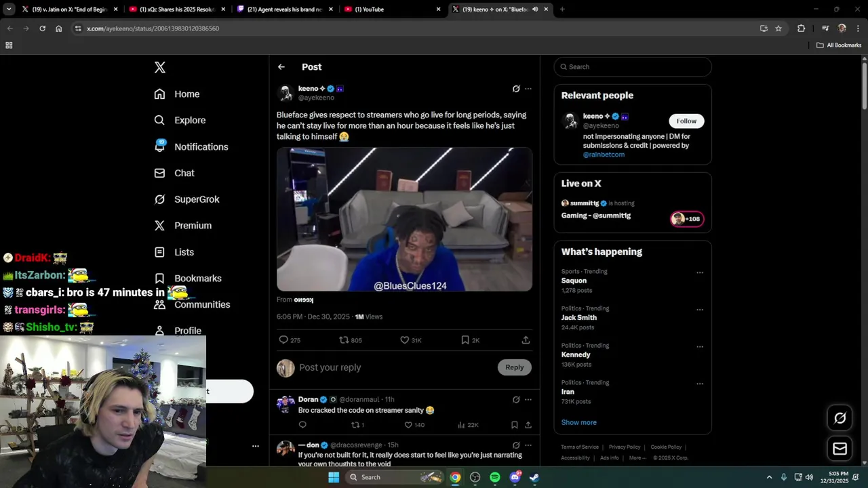Screen dimensions: 868x488
Task: Open more options on don's reply
Action: tap(528, 445)
